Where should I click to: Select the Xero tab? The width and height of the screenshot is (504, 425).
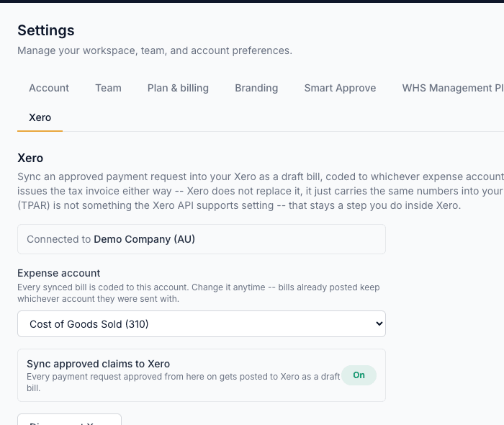pyautogui.click(x=40, y=117)
